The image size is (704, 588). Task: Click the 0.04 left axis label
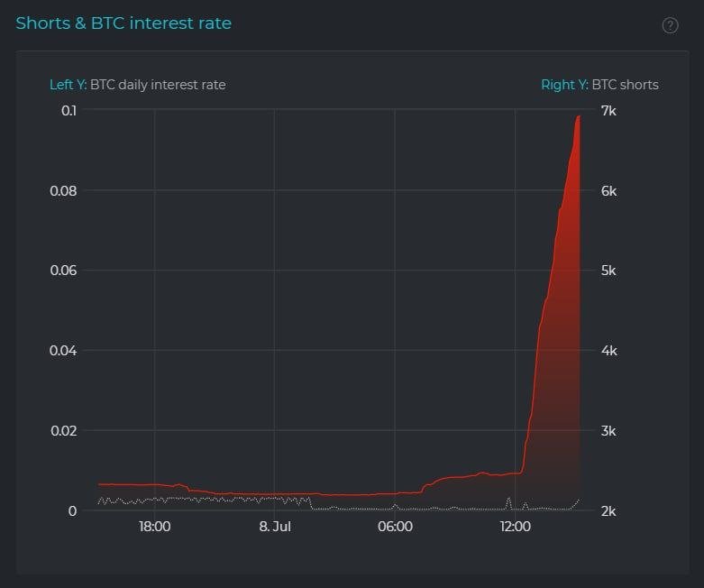point(63,351)
